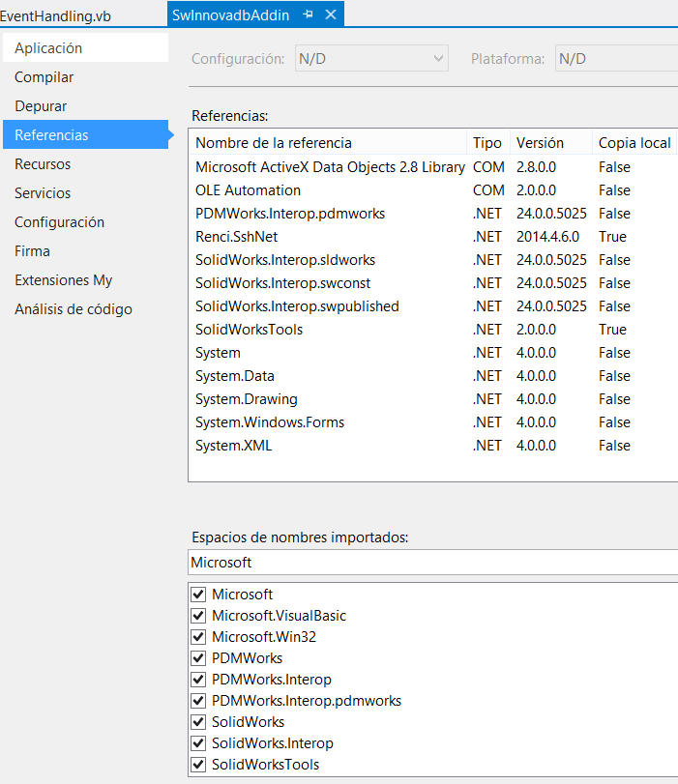The image size is (678, 784).
Task: Close the SwInnovadbAddin tab
Action: click(331, 15)
